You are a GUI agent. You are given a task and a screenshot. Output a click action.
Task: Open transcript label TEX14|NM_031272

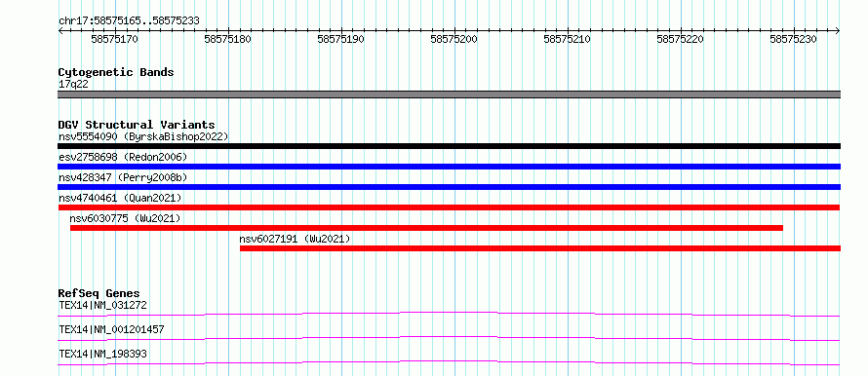tap(102, 305)
